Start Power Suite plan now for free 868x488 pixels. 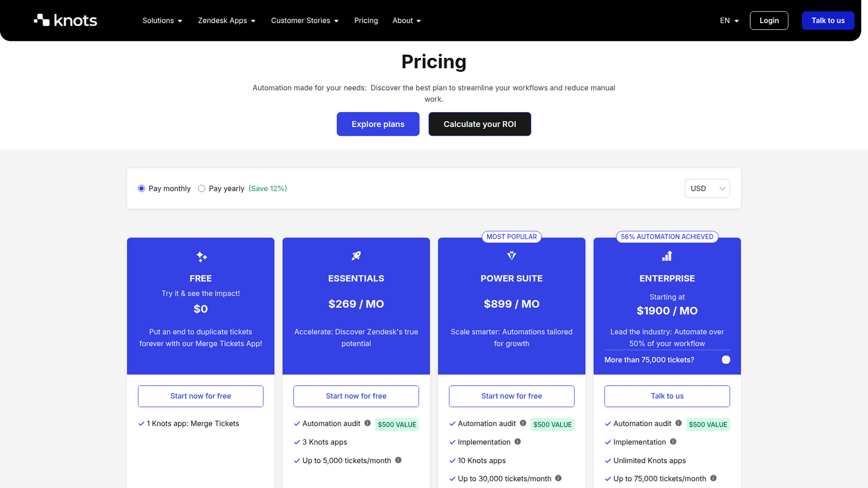(x=512, y=396)
